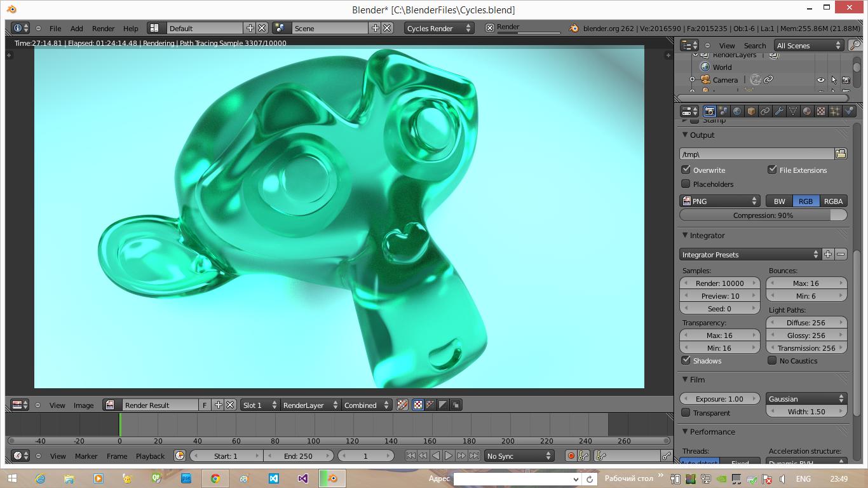Add a new integrator preset with plus icon
Viewport: 868px width, 488px height.
[x=828, y=254]
